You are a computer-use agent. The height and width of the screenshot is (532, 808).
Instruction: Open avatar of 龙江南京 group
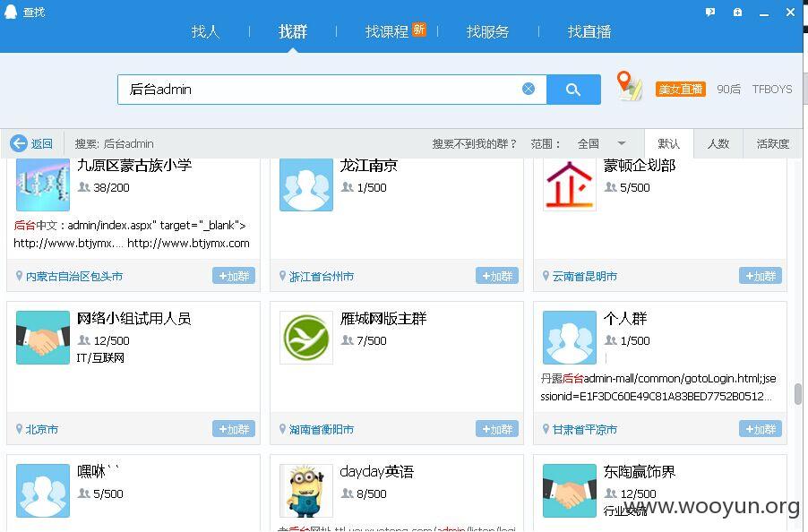306,184
